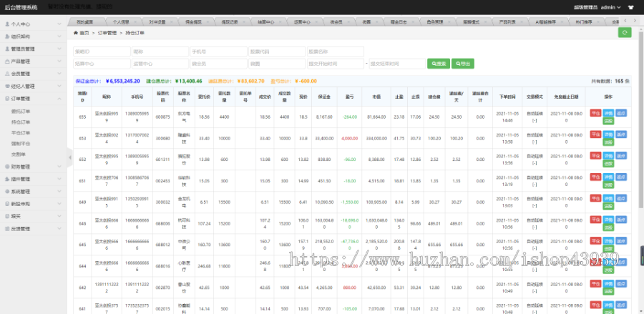Close the 产品列表 tab with its x

[523, 22]
